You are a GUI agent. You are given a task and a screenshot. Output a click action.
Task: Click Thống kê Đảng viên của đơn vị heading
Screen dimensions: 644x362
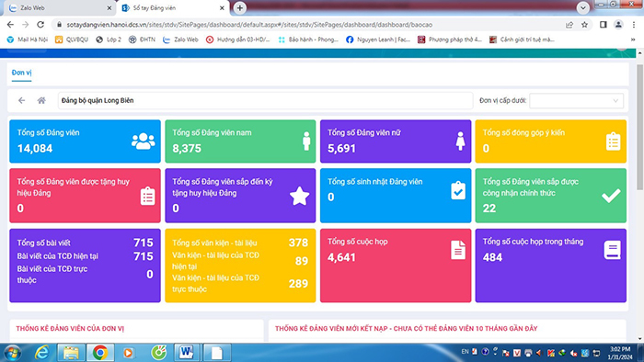(x=70, y=328)
